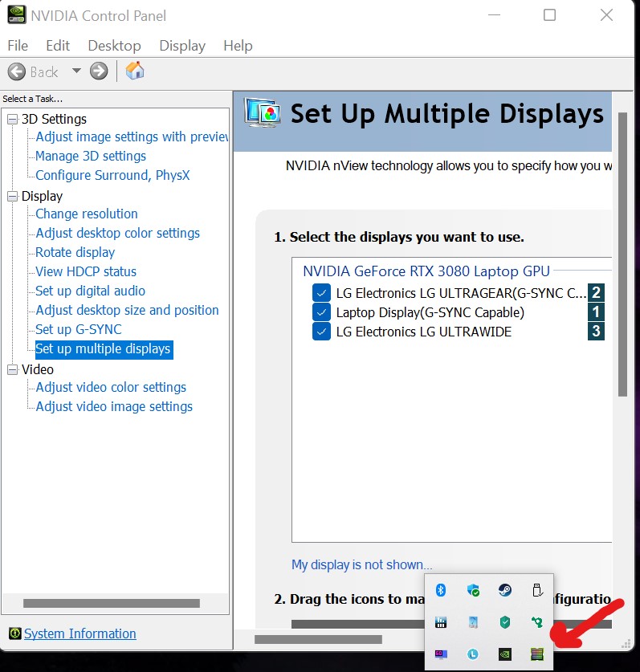Viewport: 640px width, 672px height.
Task: Click Safely Remove Hardware USB tray icon
Action: [537, 590]
